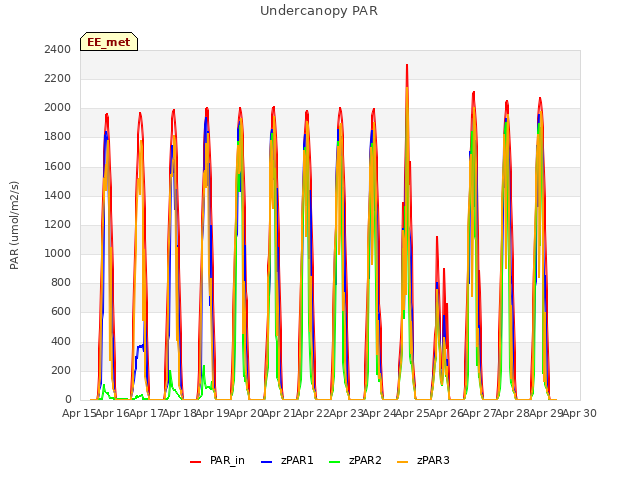Click the 2400 y-axis tick label
Image resolution: width=640 pixels, height=480 pixels.
coord(58,50)
